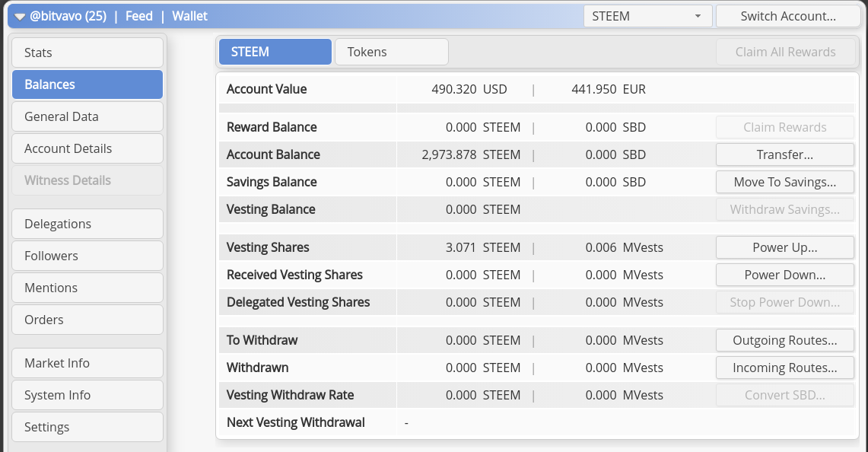Switch to the Tokens tab
868x452 pixels.
pyautogui.click(x=391, y=52)
